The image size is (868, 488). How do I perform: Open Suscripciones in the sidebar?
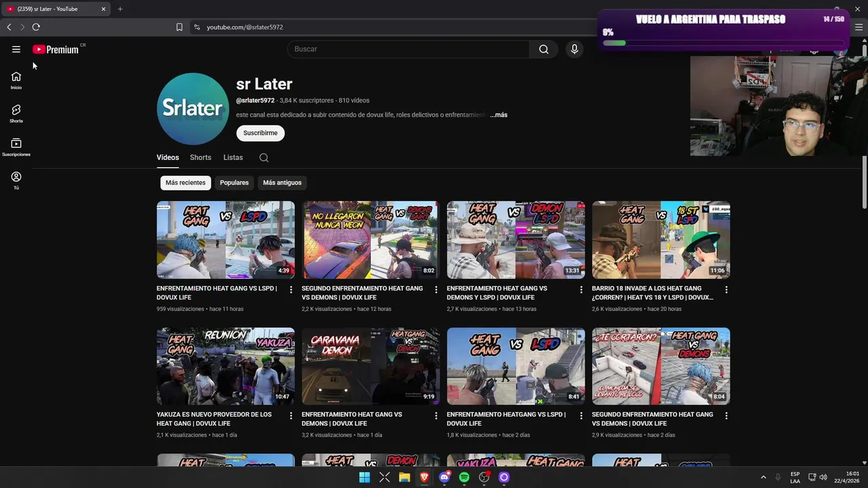[16, 147]
